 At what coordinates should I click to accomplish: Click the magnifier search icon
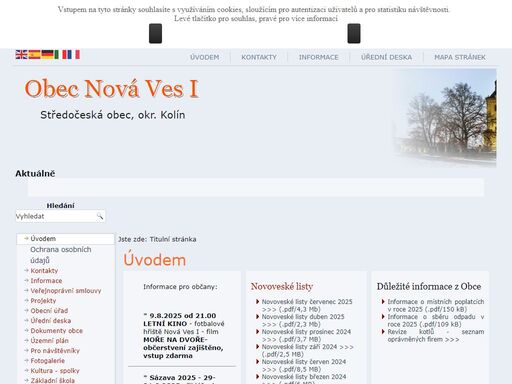[100, 216]
